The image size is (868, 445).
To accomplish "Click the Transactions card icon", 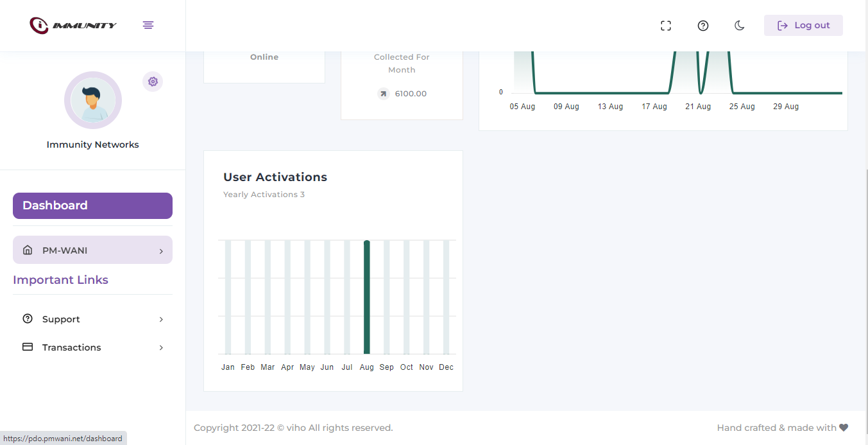I will click(28, 347).
